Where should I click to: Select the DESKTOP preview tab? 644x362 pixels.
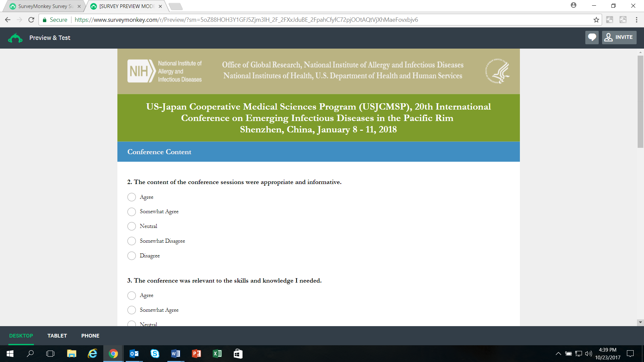(21, 336)
